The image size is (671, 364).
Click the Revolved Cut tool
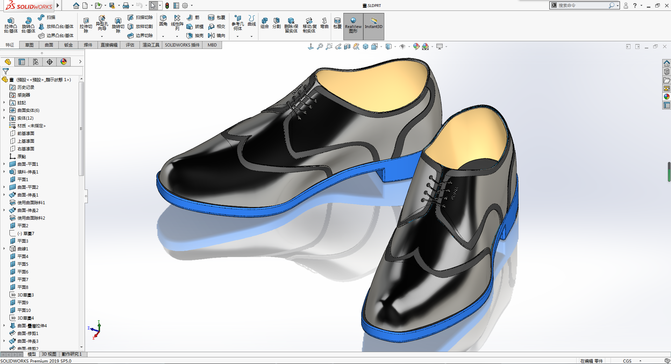coord(118,26)
